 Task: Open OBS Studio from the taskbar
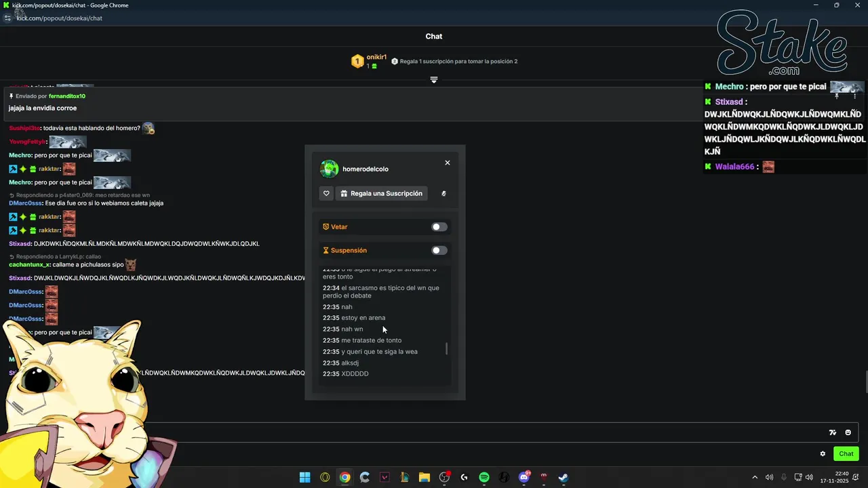click(x=444, y=477)
